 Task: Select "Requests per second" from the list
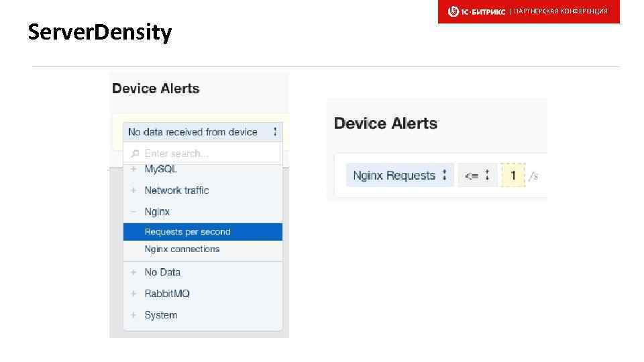[x=203, y=232]
